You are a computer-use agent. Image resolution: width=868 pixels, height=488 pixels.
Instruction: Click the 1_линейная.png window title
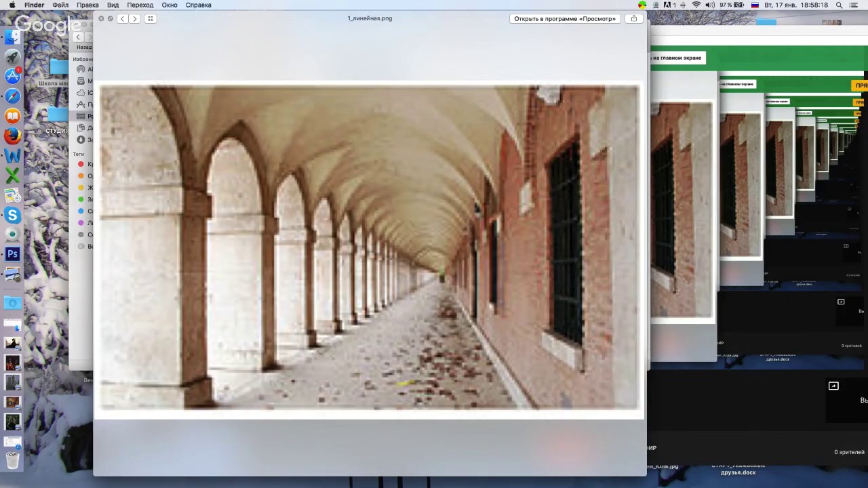[370, 18]
